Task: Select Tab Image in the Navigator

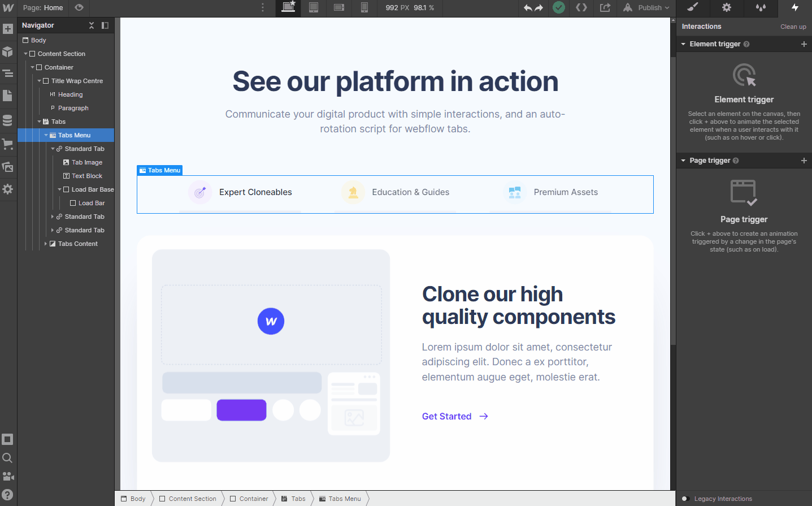Action: click(86, 162)
